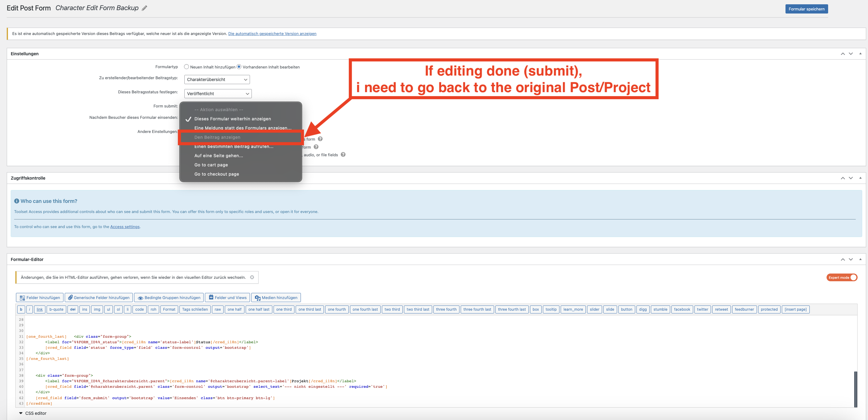868x420 pixels.
Task: Click the ul quicktag
Action: coord(109,309)
